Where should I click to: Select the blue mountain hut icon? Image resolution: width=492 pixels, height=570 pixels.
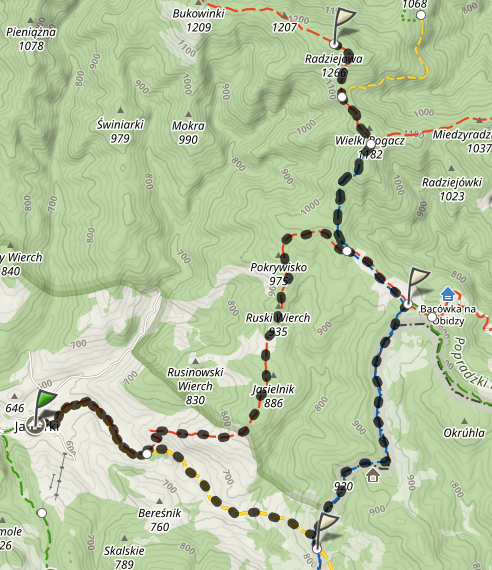448,294
